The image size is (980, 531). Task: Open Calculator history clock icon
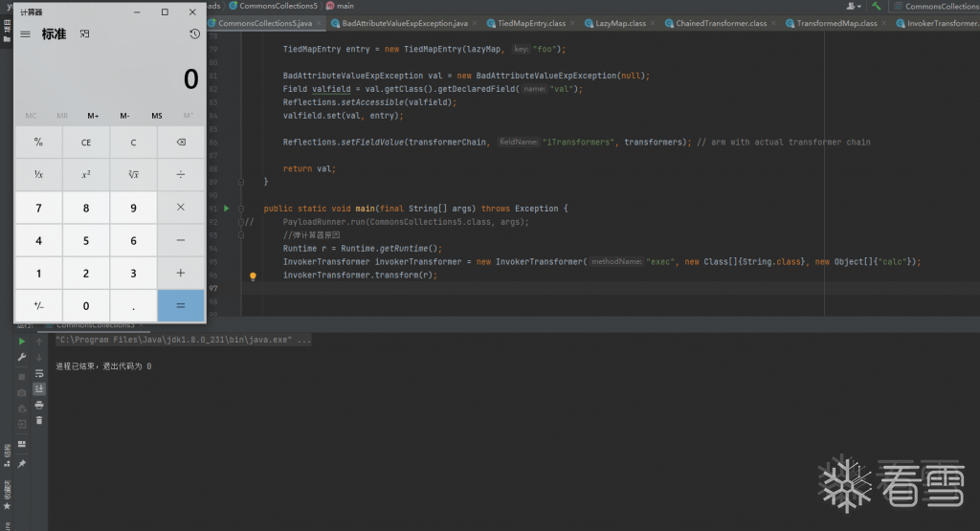pos(194,34)
